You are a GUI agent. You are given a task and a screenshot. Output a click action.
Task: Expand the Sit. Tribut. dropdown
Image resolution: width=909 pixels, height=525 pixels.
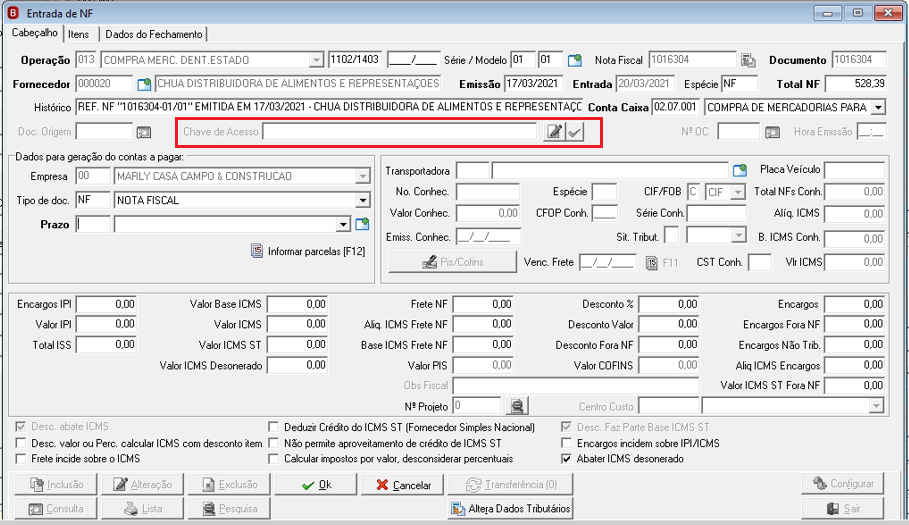pyautogui.click(x=738, y=235)
